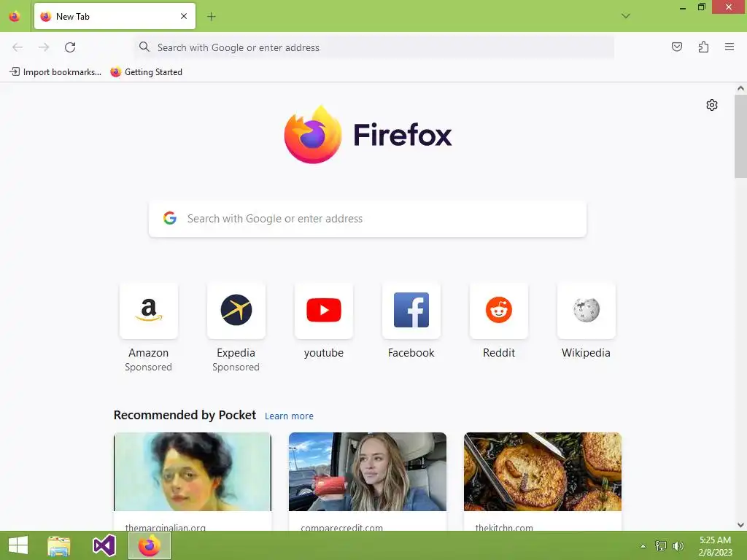Go forward one page
The width and height of the screenshot is (747, 560).
44,47
